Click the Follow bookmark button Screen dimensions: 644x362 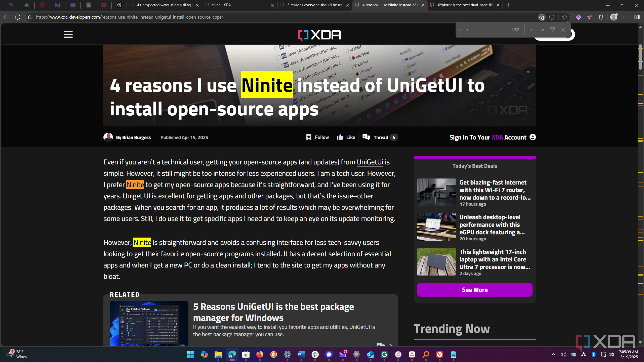click(317, 137)
